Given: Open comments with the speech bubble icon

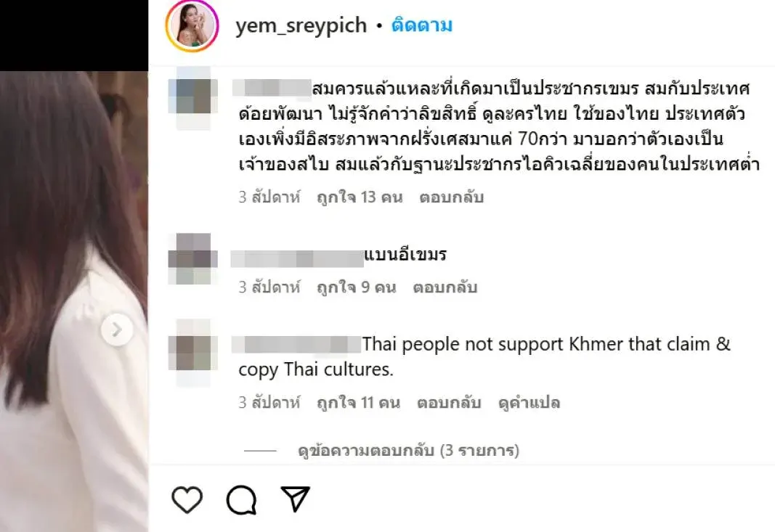Looking at the screenshot, I should 241,499.
